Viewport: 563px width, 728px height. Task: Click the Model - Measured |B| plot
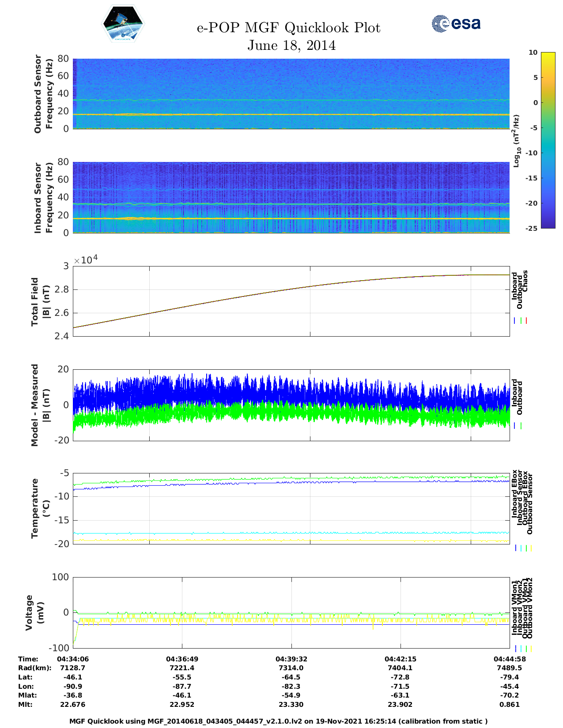[x=291, y=405]
